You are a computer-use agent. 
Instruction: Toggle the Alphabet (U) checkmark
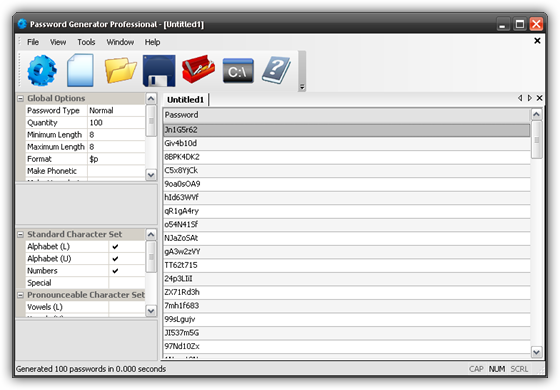click(115, 259)
